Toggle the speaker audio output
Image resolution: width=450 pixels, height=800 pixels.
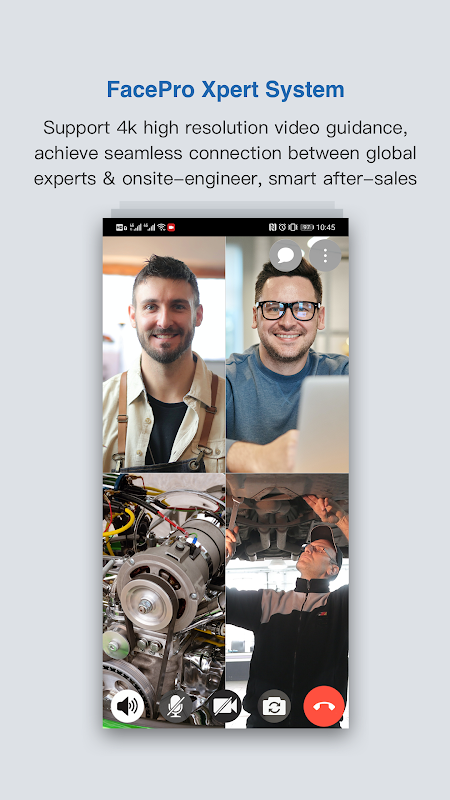click(x=127, y=707)
